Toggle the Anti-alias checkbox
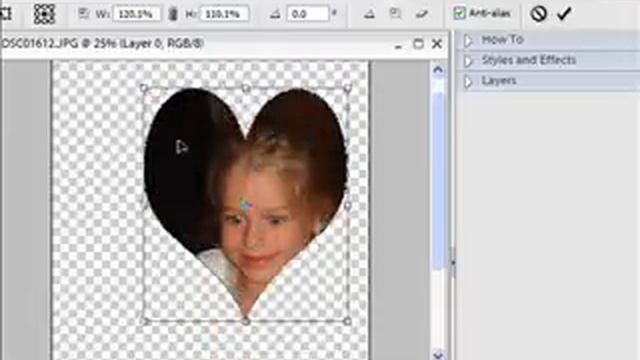 [x=460, y=13]
